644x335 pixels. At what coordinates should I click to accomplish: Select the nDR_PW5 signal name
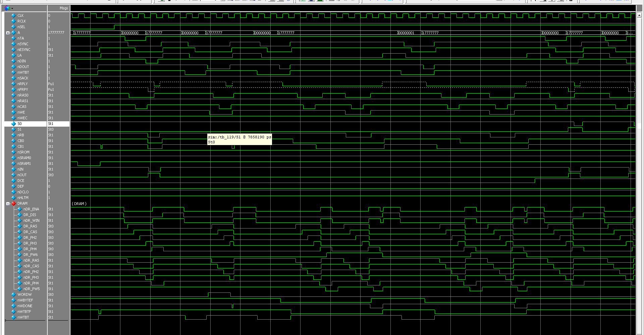pyautogui.click(x=32, y=289)
